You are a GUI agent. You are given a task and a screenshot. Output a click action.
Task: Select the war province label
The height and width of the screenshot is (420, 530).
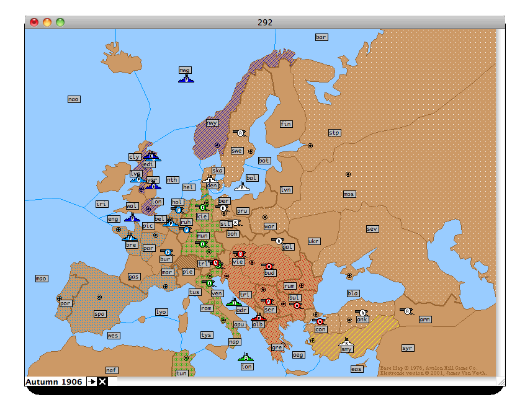pyautogui.click(x=269, y=226)
